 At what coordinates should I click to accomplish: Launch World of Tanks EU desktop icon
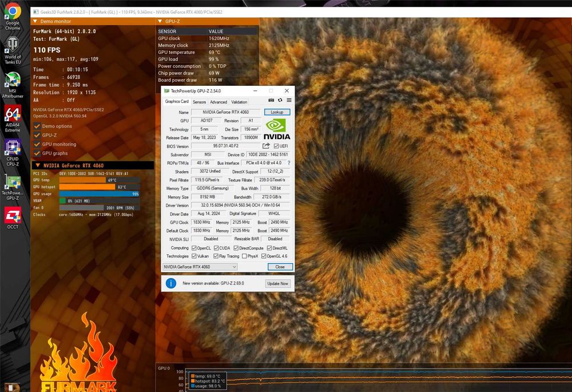(13, 50)
